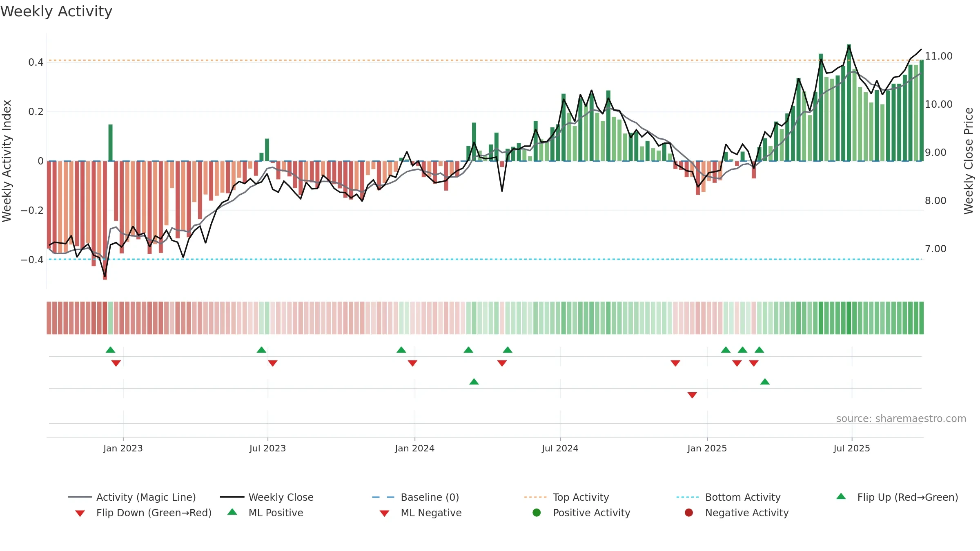Click the Jul 2024 x-axis label
The image size is (980, 551).
(560, 448)
